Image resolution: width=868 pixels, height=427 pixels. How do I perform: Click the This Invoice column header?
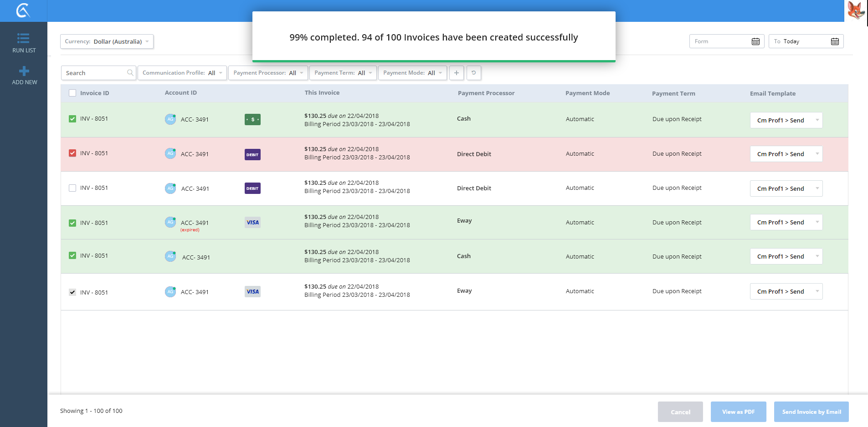[322, 93]
